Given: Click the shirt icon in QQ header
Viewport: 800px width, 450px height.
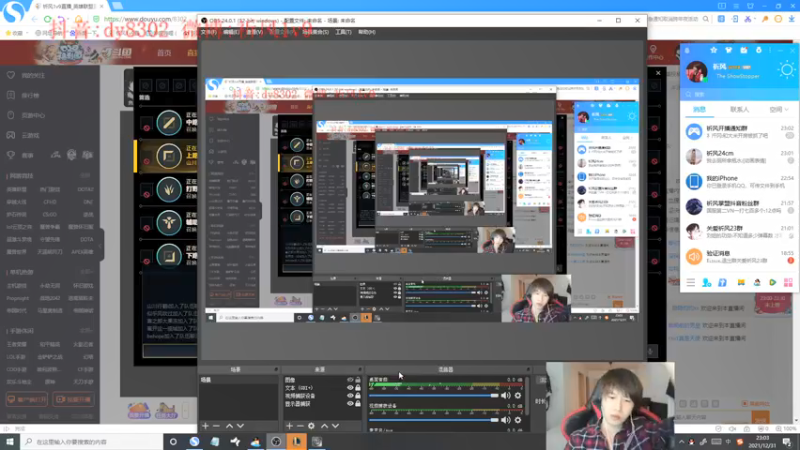Looking at the screenshot, I should tap(728, 50).
